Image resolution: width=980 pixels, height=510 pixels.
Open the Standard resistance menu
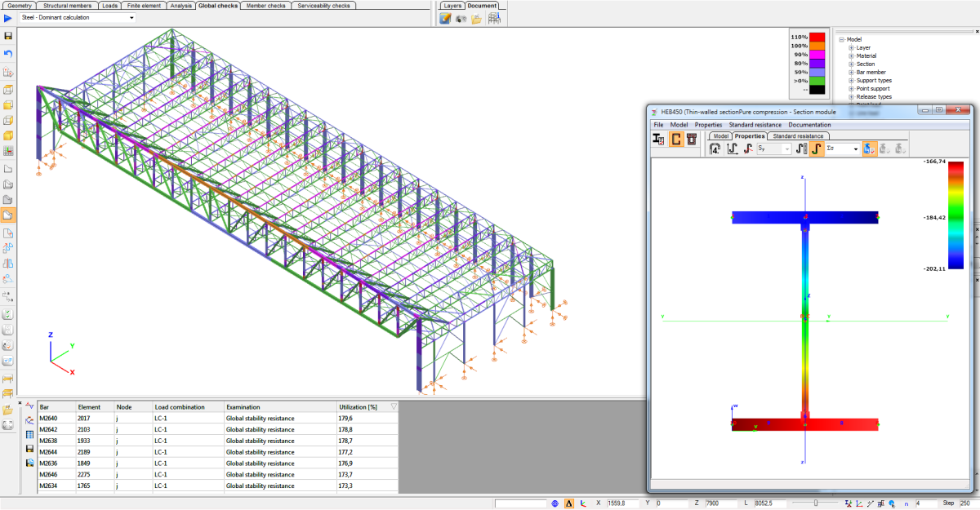pos(755,125)
